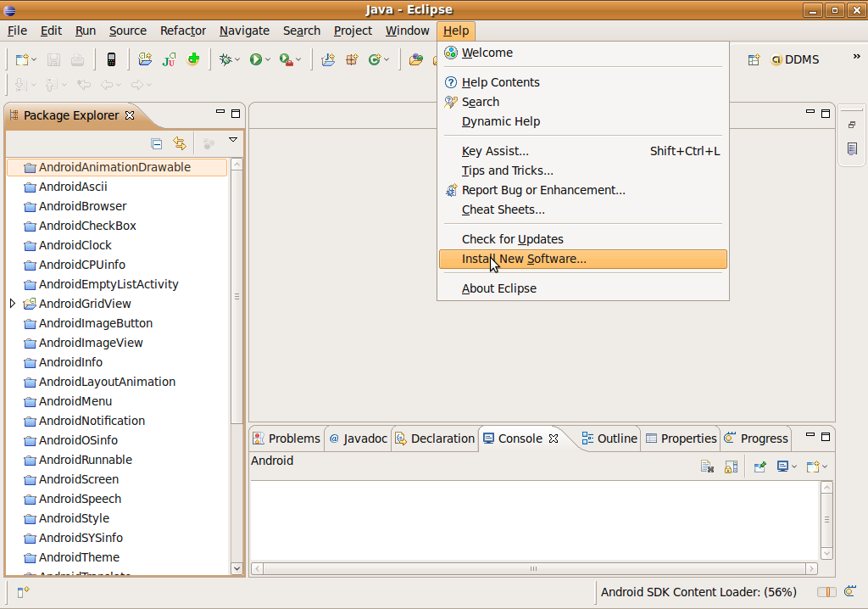Show hidden toolbar items chevron
The height and width of the screenshot is (609, 868).
(x=856, y=56)
